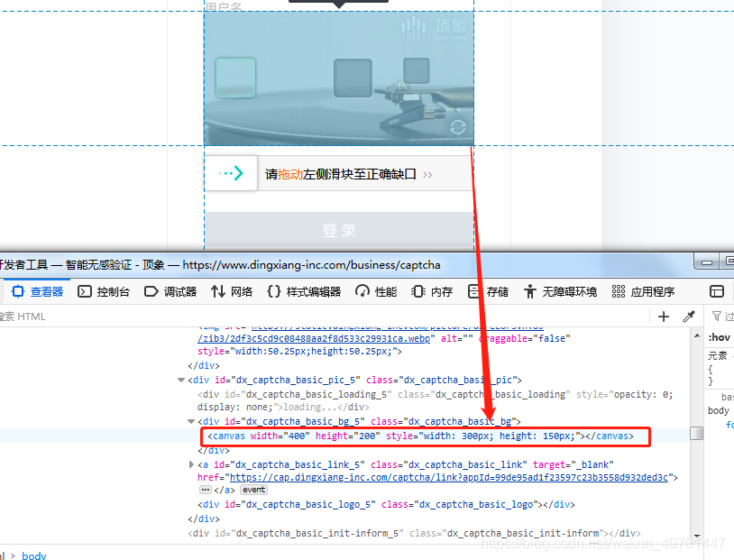Click the add new node plus icon
This screenshot has height=560, width=734.
pyautogui.click(x=664, y=317)
